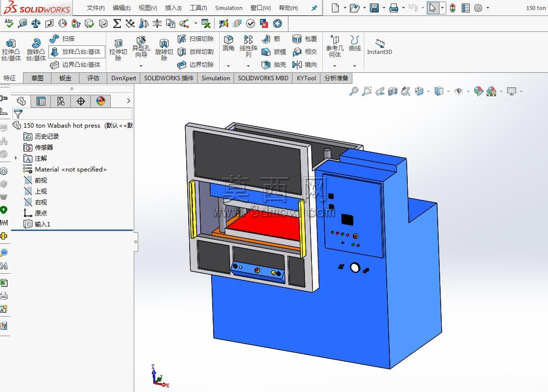This screenshot has height=392, width=548.
Task: Click the Revolved Boss/Base (旋转凸台/基体) icon
Action: (x=36, y=49)
